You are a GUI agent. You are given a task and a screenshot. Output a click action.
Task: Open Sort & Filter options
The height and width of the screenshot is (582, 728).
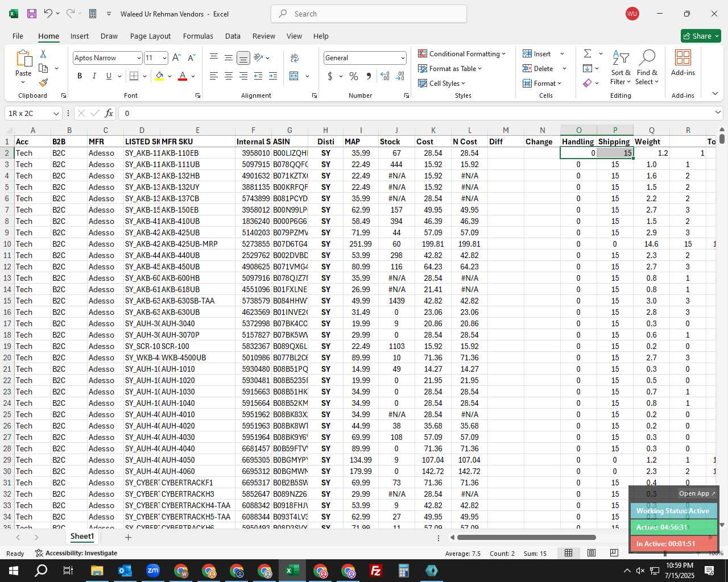621,67
